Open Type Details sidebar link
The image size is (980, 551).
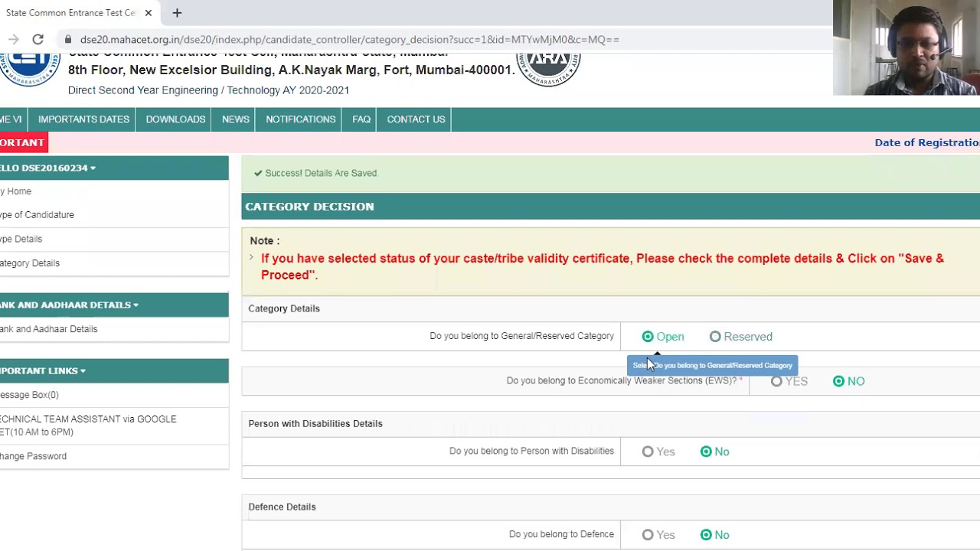tap(21, 239)
